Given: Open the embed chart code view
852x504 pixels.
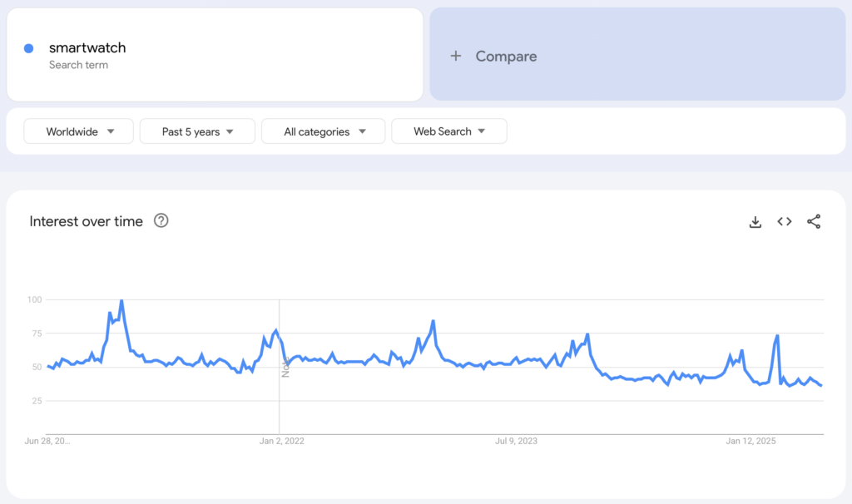Looking at the screenshot, I should [x=784, y=221].
